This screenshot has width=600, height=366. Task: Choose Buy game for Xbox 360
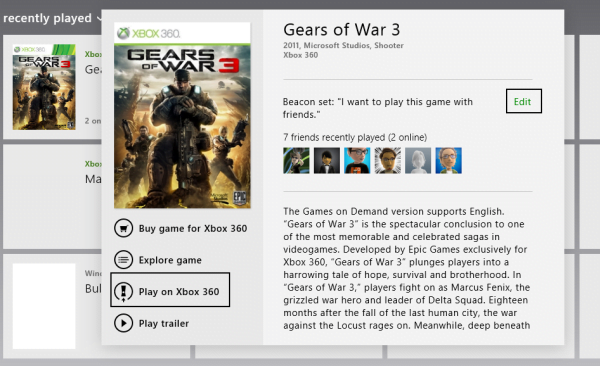[181, 229]
